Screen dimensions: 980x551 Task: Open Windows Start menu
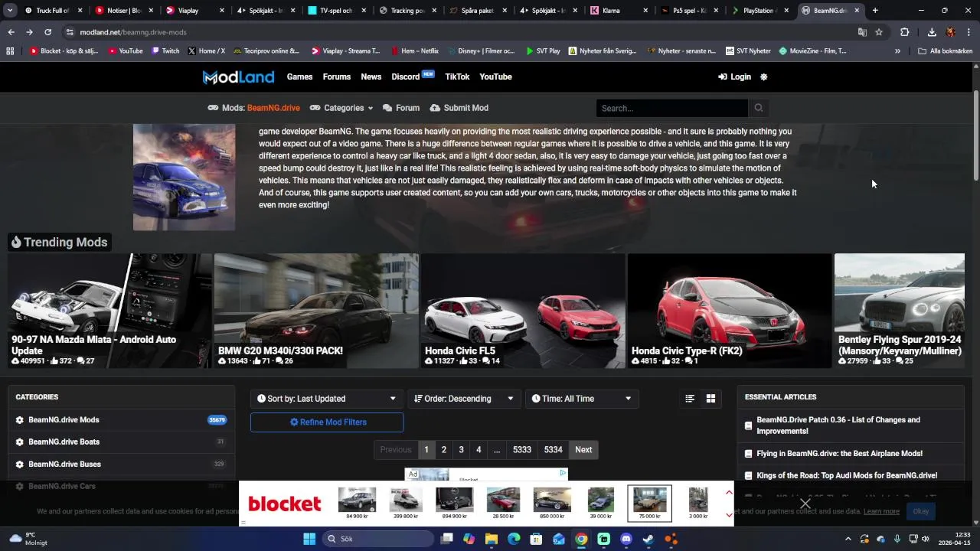click(x=309, y=539)
